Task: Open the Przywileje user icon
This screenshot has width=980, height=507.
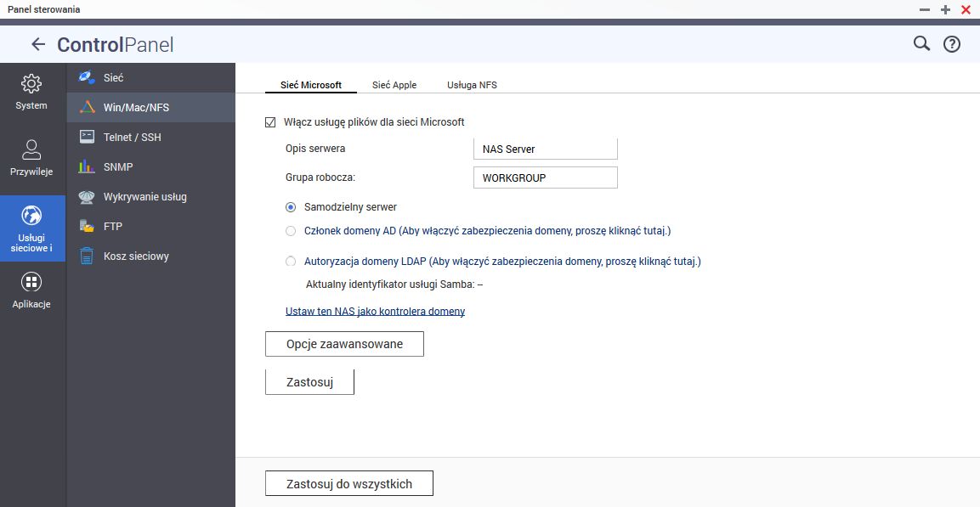Action: 31,149
